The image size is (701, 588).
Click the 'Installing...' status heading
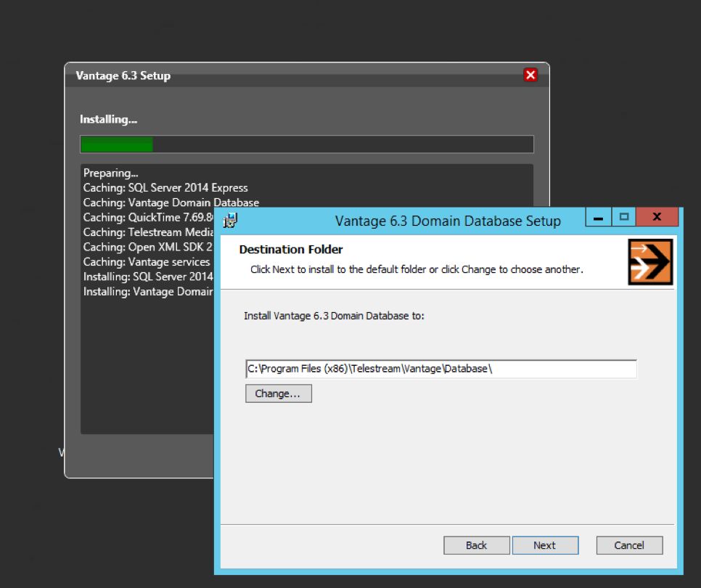[x=109, y=119]
